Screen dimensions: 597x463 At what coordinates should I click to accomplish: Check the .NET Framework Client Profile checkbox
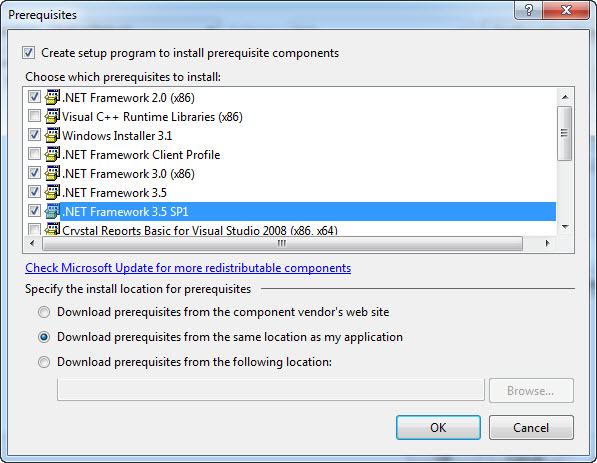pos(34,153)
